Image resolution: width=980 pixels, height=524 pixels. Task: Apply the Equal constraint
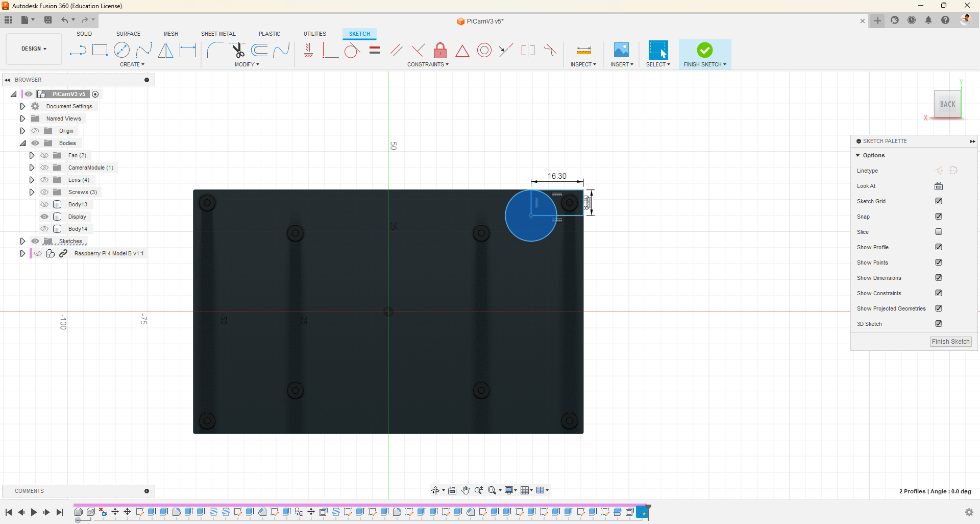click(x=375, y=50)
